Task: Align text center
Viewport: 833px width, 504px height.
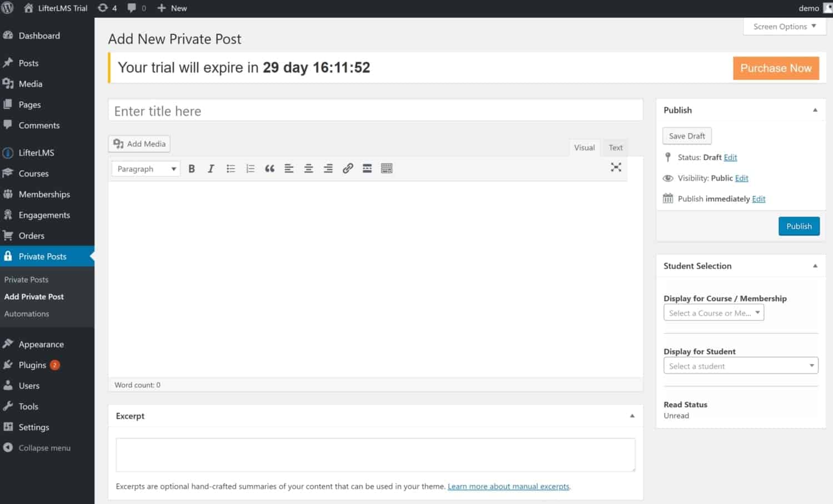Action: (309, 169)
